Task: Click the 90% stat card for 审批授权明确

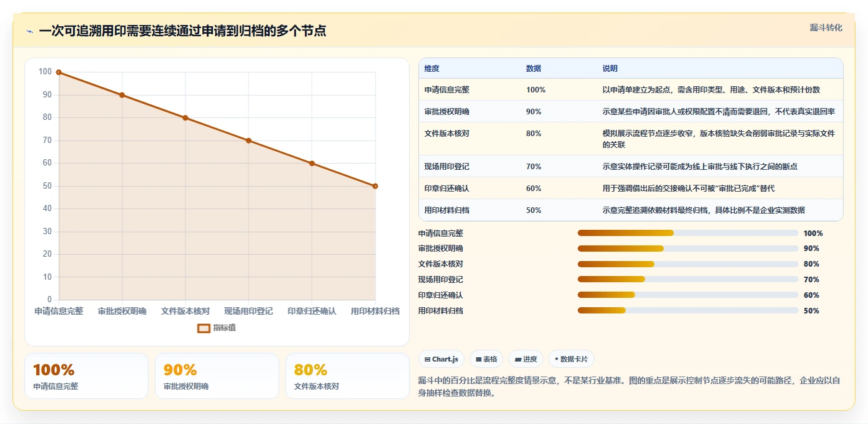Action: (x=217, y=376)
